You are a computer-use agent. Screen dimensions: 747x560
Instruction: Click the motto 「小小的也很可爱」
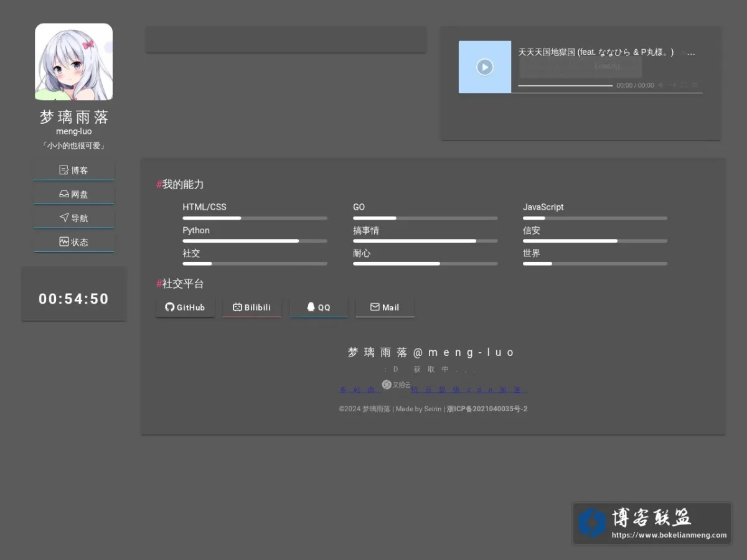pos(73,146)
